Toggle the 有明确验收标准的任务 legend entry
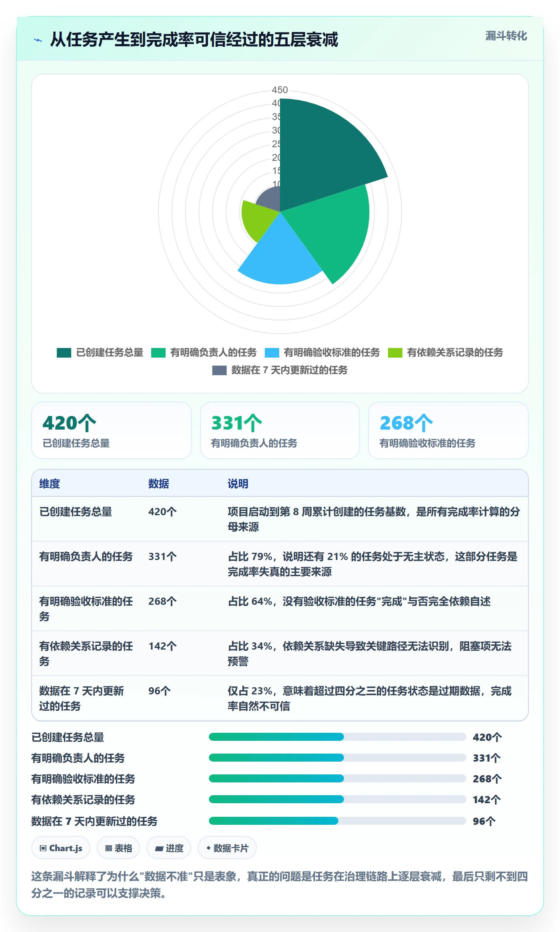The height and width of the screenshot is (932, 560). click(x=322, y=352)
